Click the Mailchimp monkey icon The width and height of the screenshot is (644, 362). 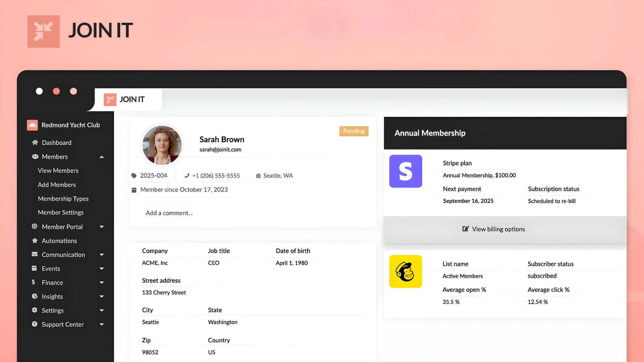(406, 271)
